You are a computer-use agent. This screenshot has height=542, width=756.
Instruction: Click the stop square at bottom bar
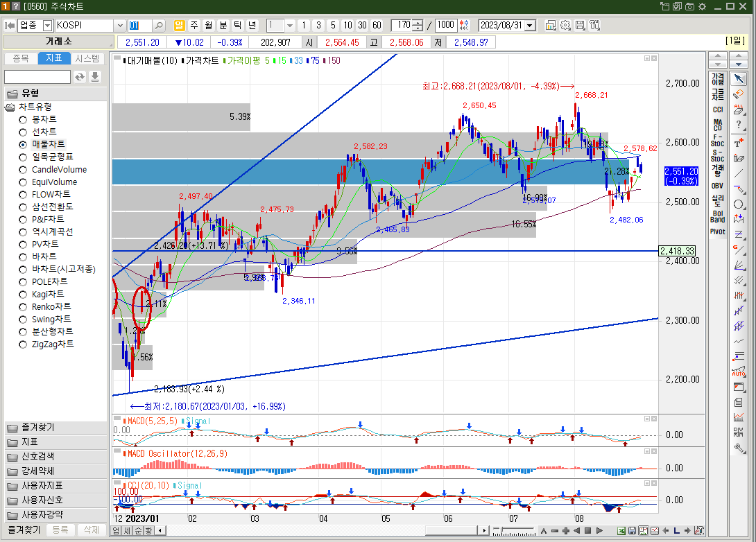pyautogui.click(x=587, y=531)
